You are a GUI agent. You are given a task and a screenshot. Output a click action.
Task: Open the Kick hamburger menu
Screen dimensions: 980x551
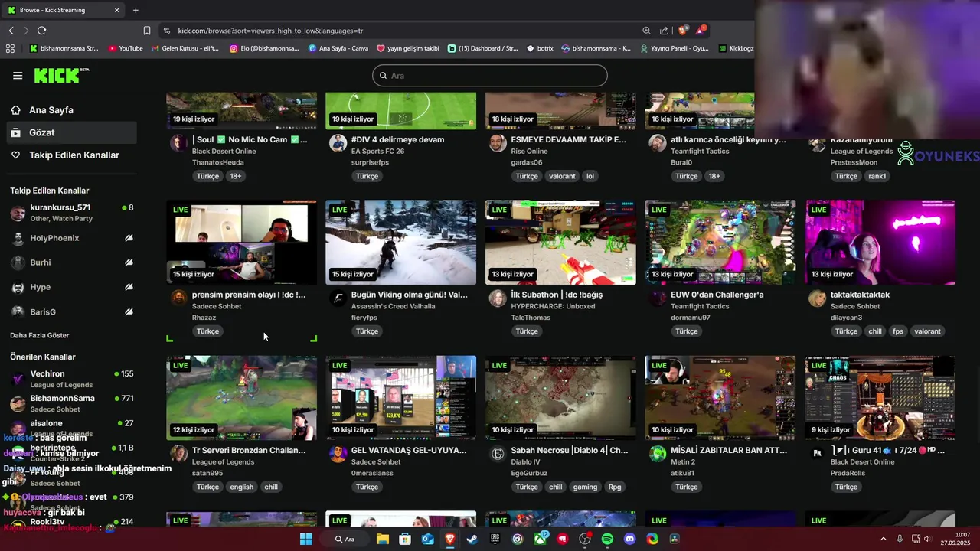[18, 75]
